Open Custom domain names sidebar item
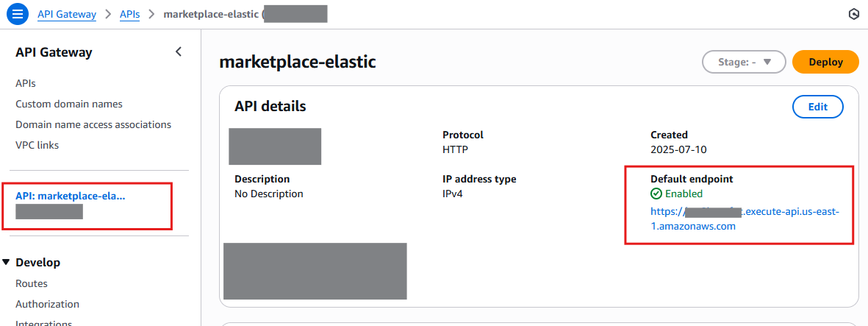The image size is (868, 326). (69, 104)
